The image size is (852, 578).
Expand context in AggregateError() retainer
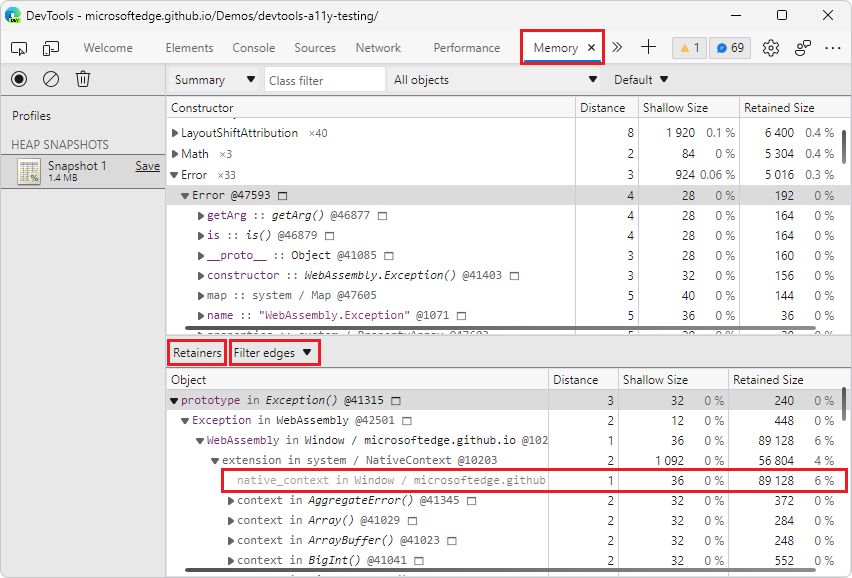pyautogui.click(x=231, y=501)
